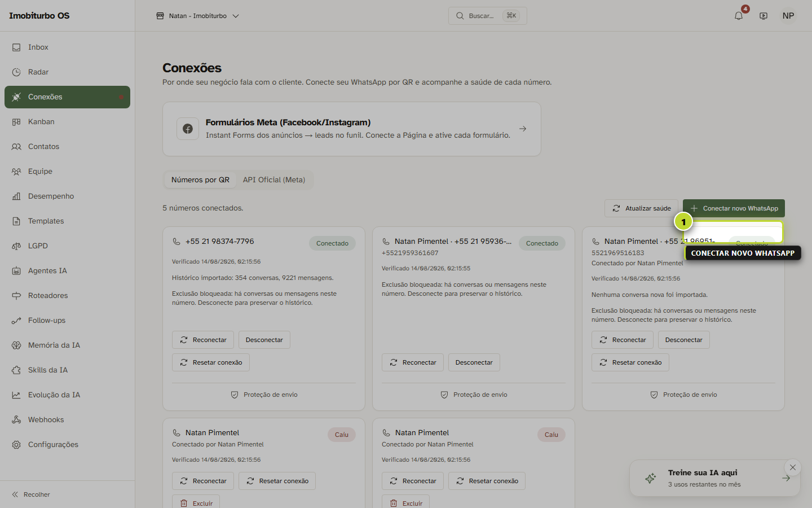Open the Desempenho chart section

[67, 196]
